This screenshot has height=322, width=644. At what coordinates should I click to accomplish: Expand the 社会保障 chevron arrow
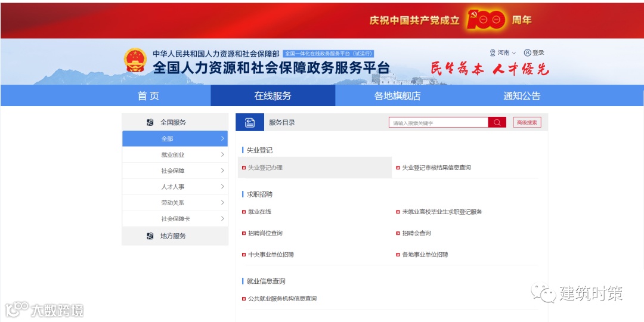(x=222, y=171)
